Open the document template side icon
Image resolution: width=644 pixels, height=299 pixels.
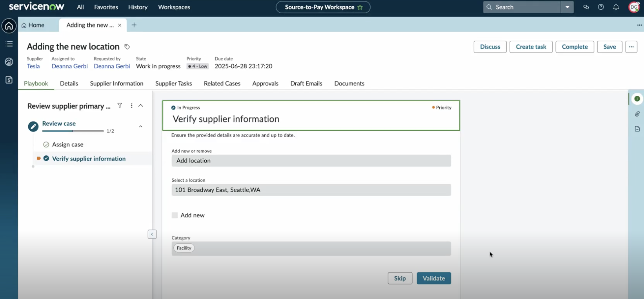[x=637, y=129]
